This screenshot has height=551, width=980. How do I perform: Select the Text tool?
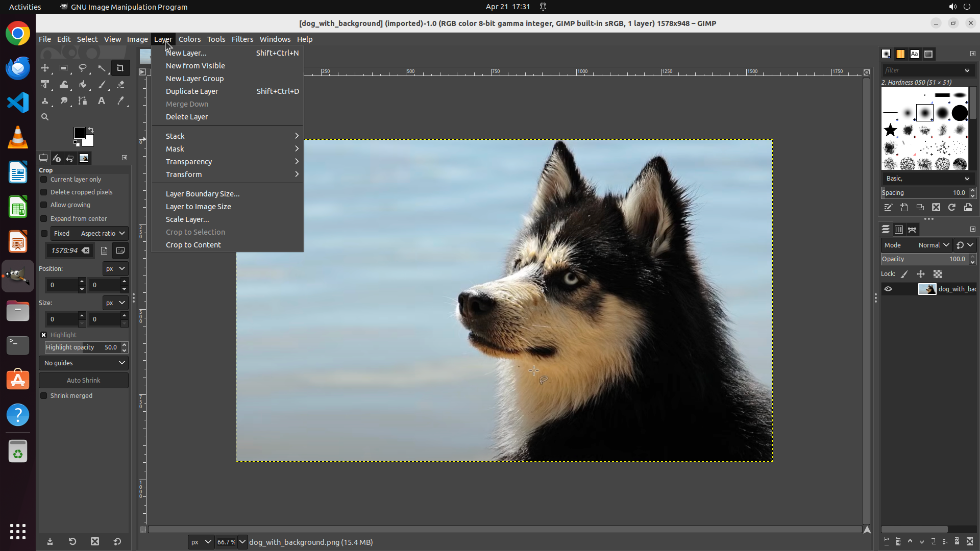click(x=102, y=101)
